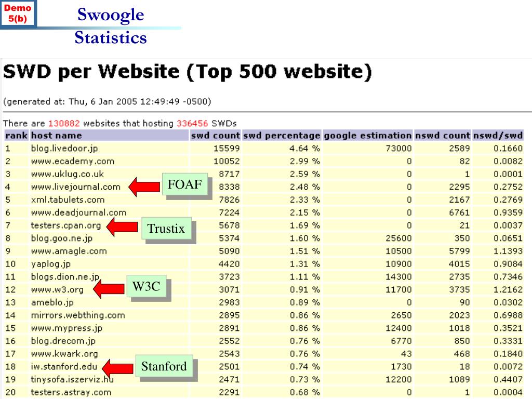
Task: Click nswd/swd ratio 1.2162 for w3.org
Action: [x=508, y=290]
